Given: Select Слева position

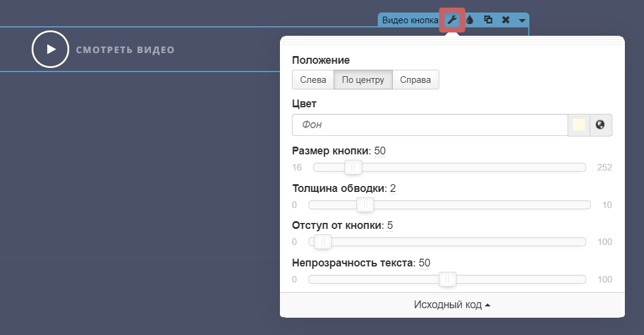Looking at the screenshot, I should [313, 80].
